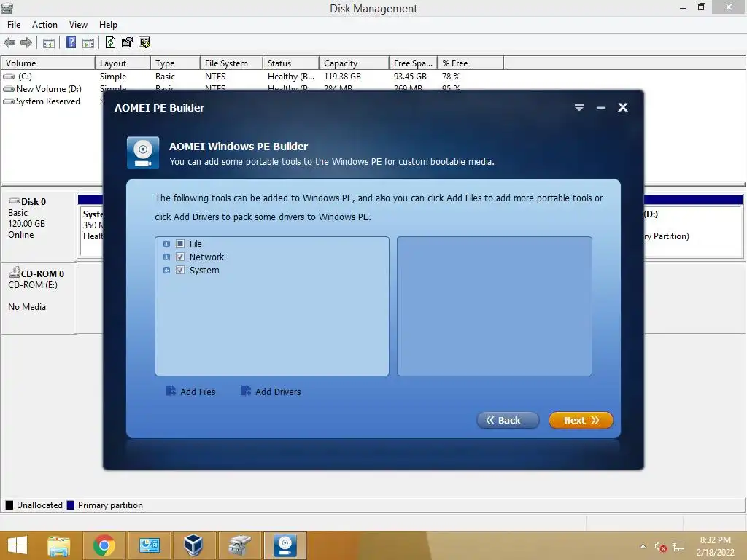This screenshot has height=560, width=747.
Task: Open File Explorer from taskbar
Action: click(59, 545)
